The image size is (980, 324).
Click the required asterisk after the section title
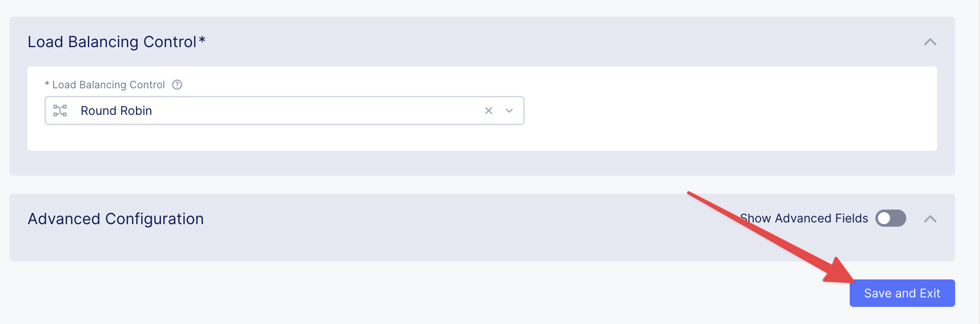click(202, 41)
